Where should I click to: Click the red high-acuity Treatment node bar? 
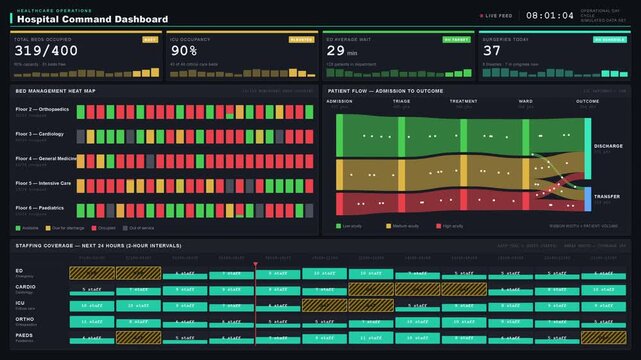(464, 200)
